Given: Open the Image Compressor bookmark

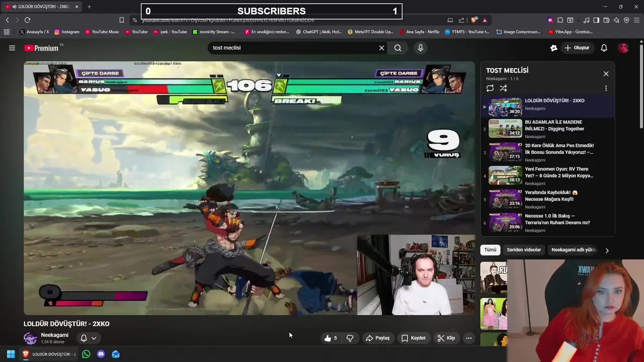Looking at the screenshot, I should click(x=518, y=32).
